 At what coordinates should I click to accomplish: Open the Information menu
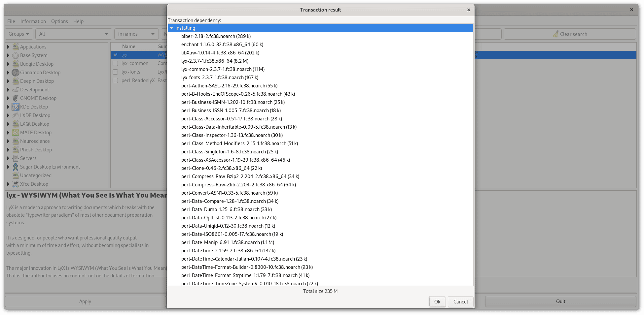(x=33, y=21)
